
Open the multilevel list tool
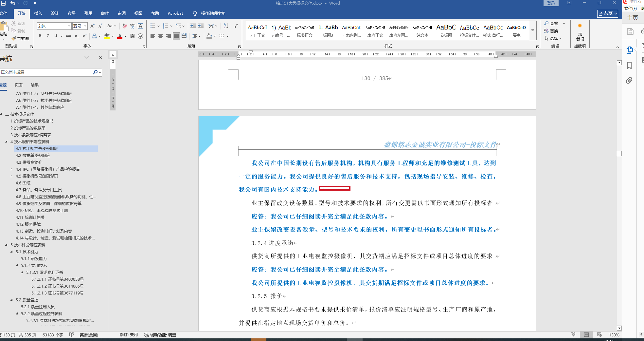click(x=178, y=26)
